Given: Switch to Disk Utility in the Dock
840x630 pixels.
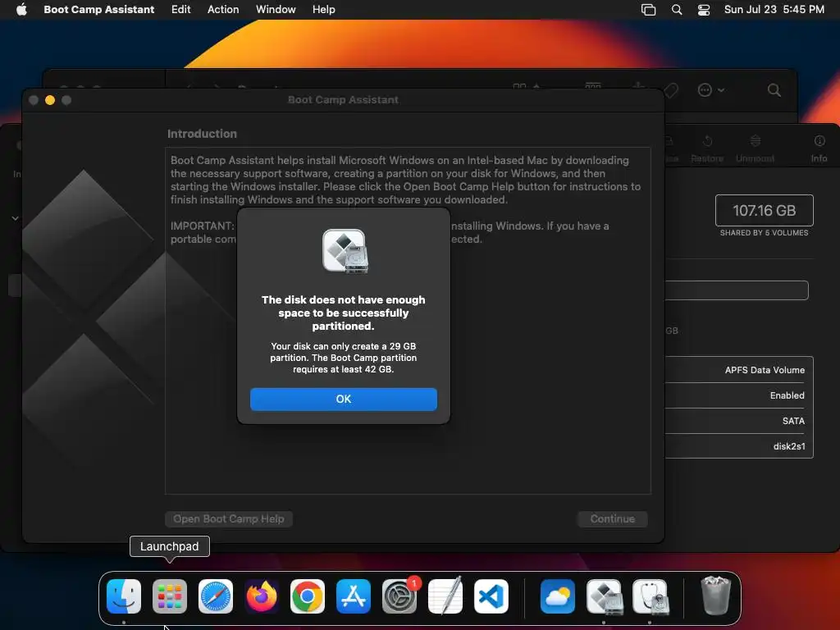Looking at the screenshot, I should coord(650,596).
